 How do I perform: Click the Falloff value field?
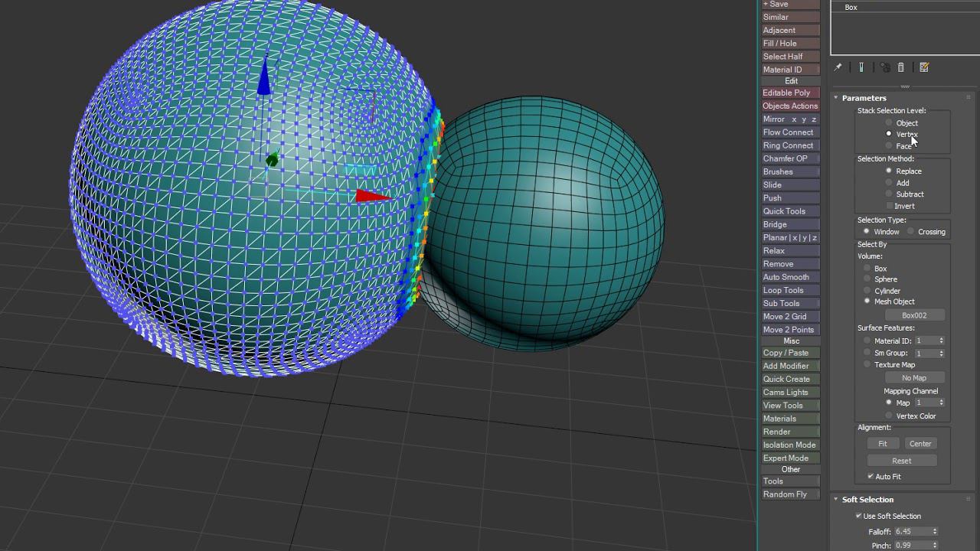pyautogui.click(x=913, y=531)
